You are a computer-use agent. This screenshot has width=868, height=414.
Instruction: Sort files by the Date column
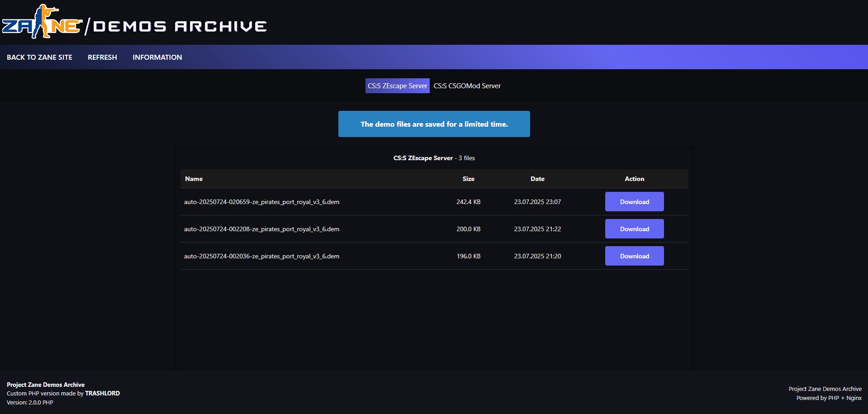[537, 179]
